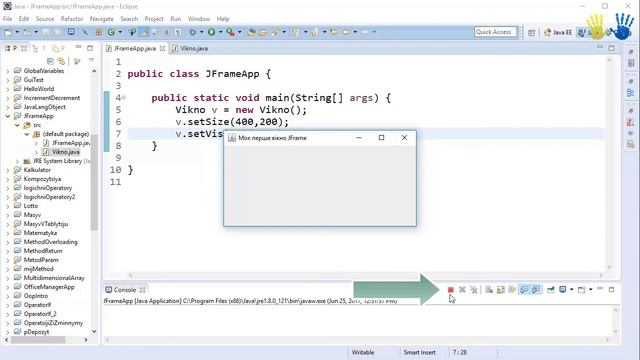Click the Task List icon on right trim
Screen dimensions: 640x360
pos(631,63)
